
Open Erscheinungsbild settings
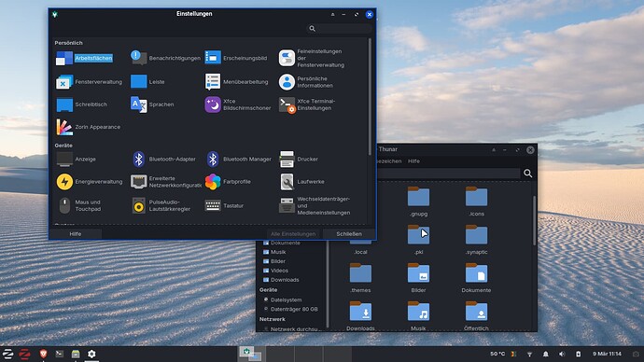(x=236, y=58)
